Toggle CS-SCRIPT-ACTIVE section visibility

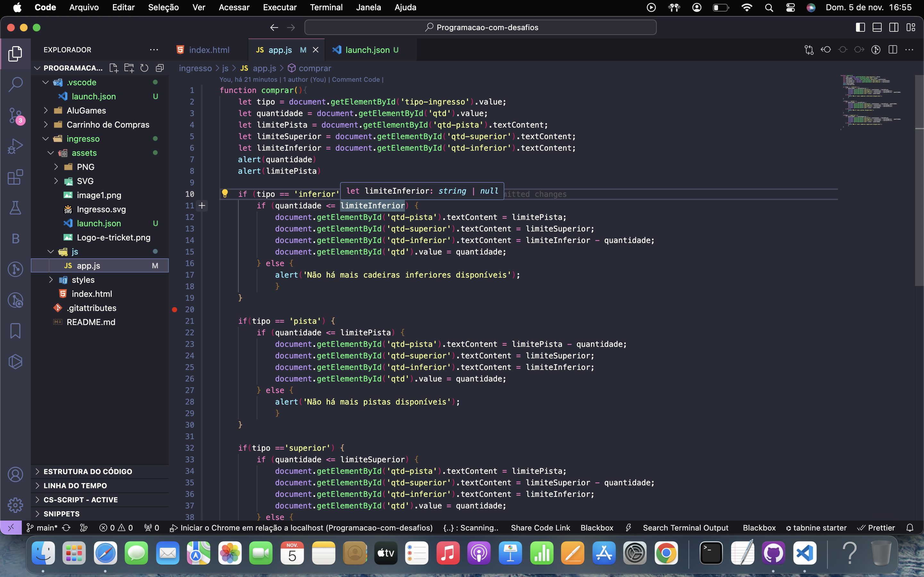[37, 499]
